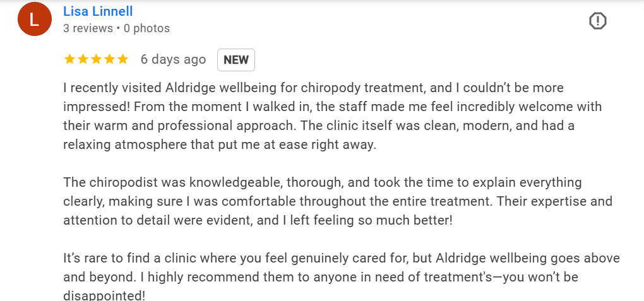Open Lisa Linnell's round L avatar

35,20
